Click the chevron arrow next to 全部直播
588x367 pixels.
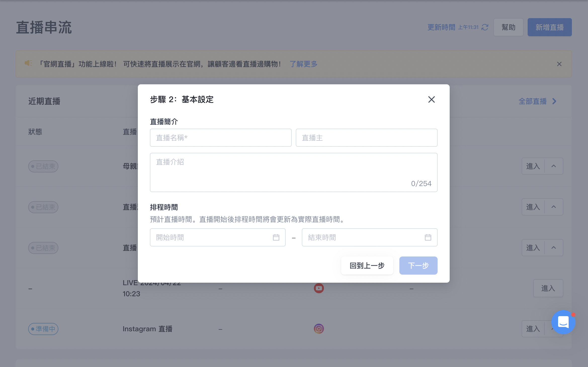pyautogui.click(x=554, y=101)
